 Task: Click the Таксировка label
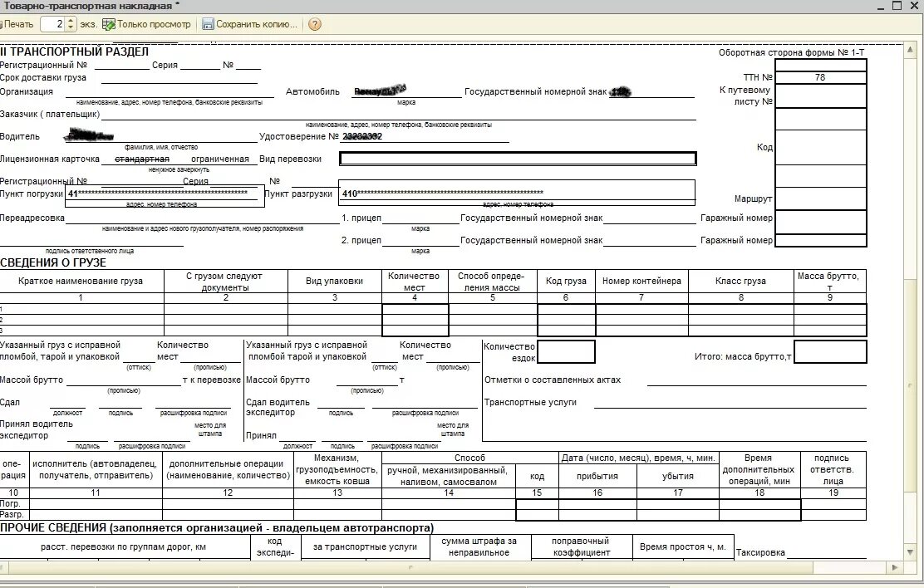click(x=760, y=552)
